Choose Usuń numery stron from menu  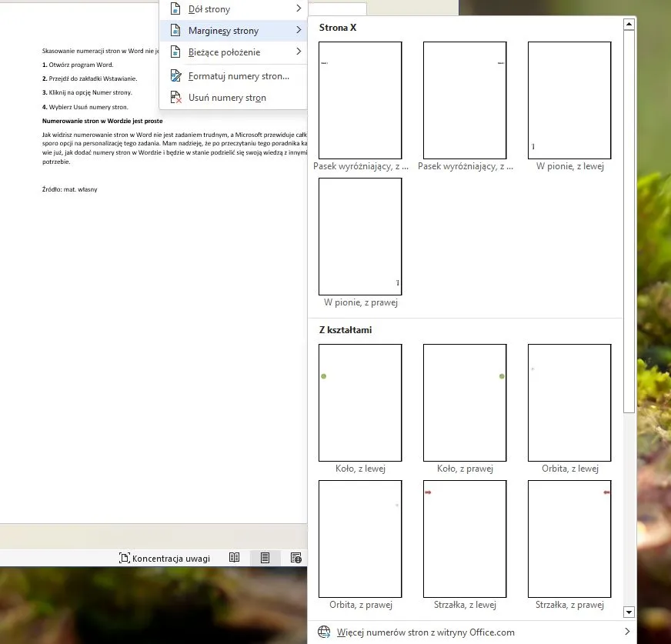[x=227, y=98]
